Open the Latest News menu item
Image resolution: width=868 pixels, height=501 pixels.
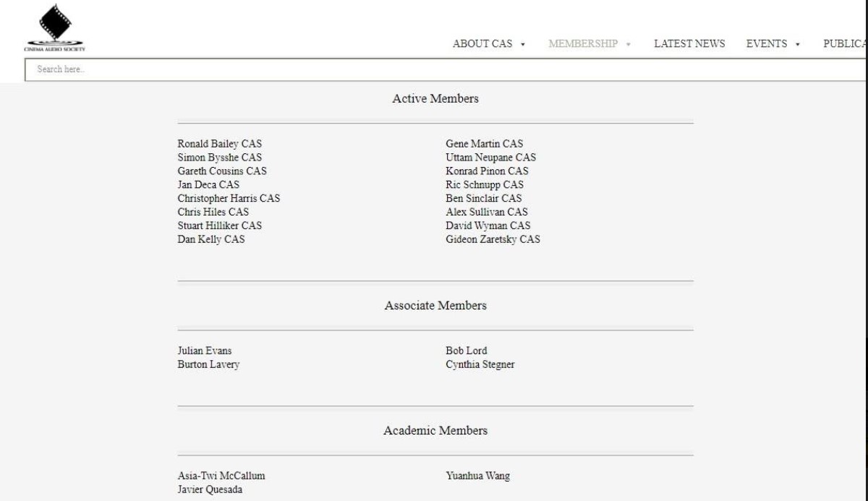(x=689, y=43)
